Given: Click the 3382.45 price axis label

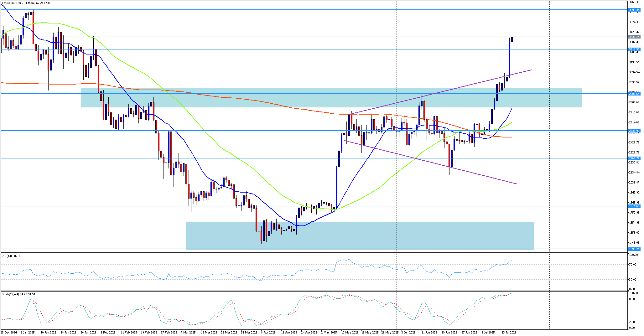Looking at the screenshot, I should coord(634,42).
